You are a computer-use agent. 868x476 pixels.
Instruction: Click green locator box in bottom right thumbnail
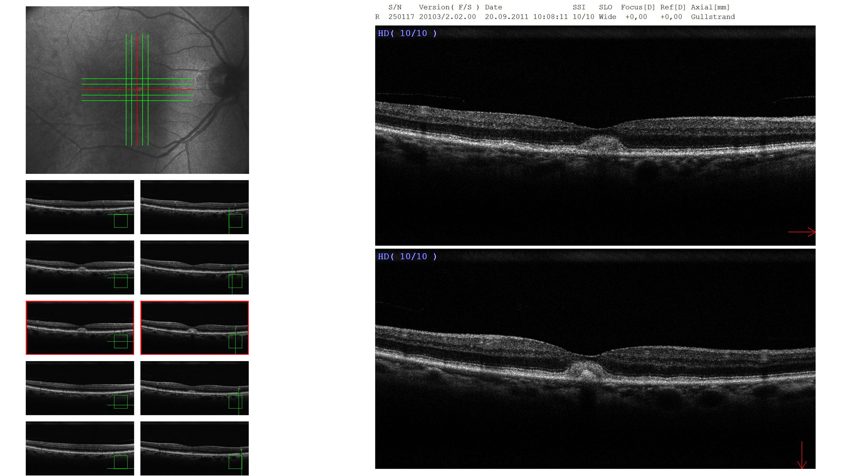click(235, 462)
